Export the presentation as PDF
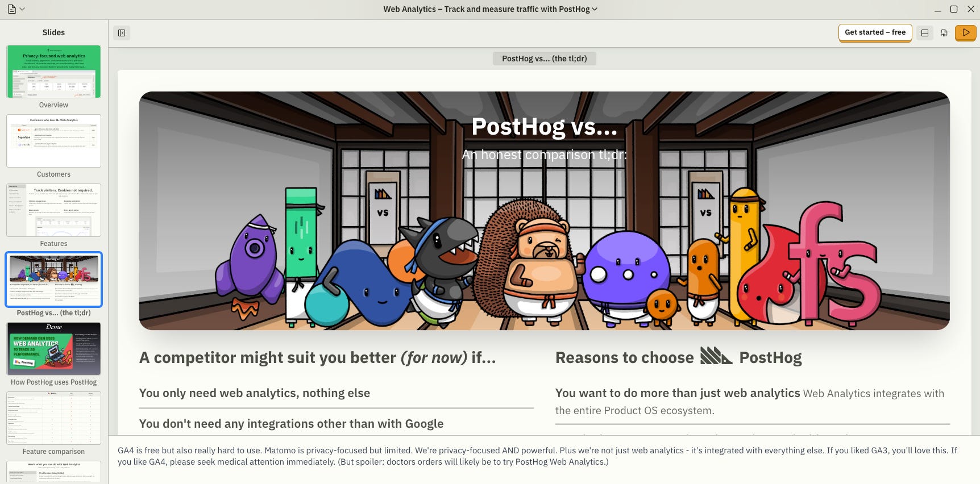980x484 pixels. [x=944, y=33]
